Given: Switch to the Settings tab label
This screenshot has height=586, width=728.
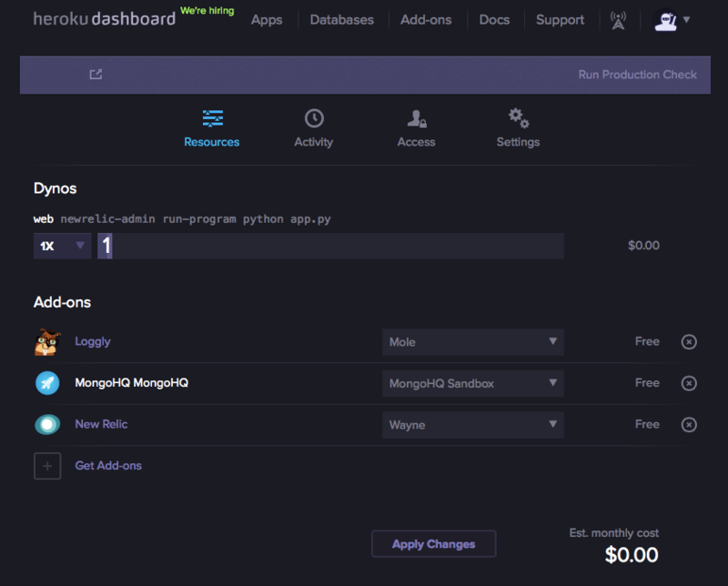Looking at the screenshot, I should point(518,142).
